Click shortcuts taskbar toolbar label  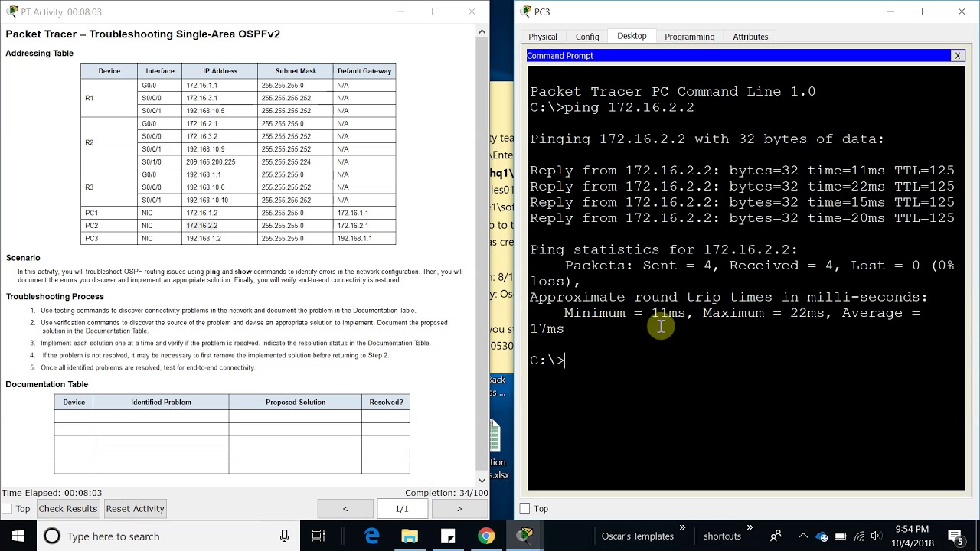point(722,536)
